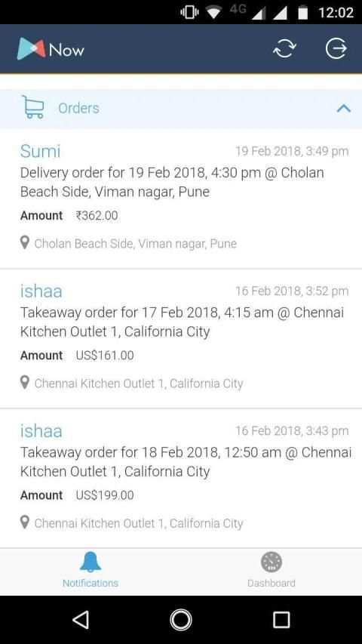Tap location pin of US$199.00 order
The image size is (362, 644).
(25, 522)
